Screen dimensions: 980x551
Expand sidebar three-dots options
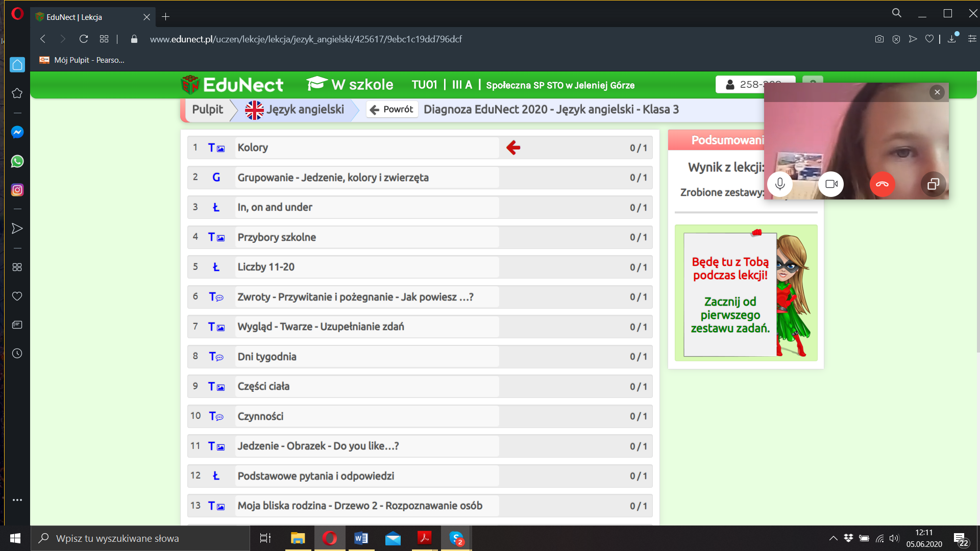pos(17,500)
